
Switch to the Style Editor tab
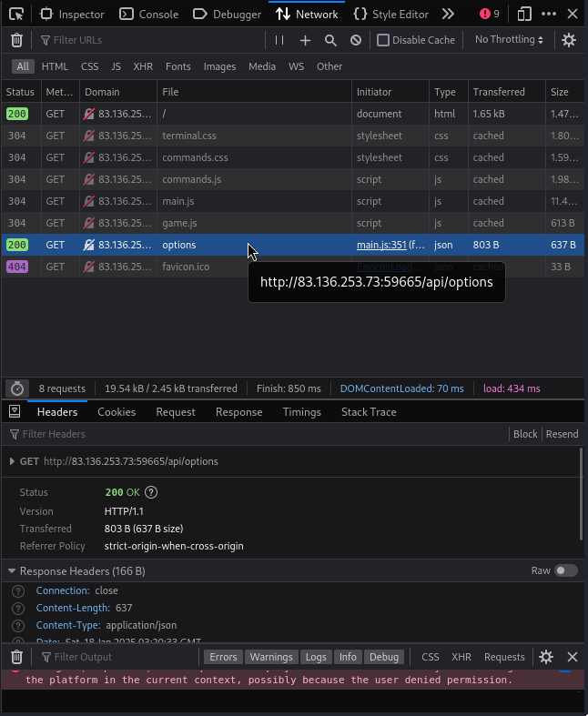pyautogui.click(x=390, y=14)
